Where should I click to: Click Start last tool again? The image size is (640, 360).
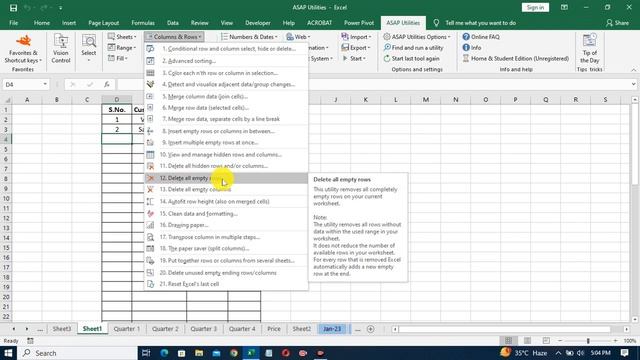[x=411, y=58]
